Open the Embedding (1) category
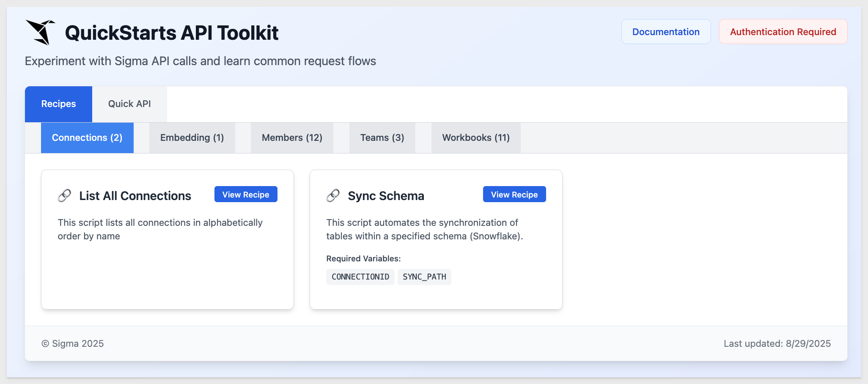Screen dimensions: 868x384 pos(192,138)
